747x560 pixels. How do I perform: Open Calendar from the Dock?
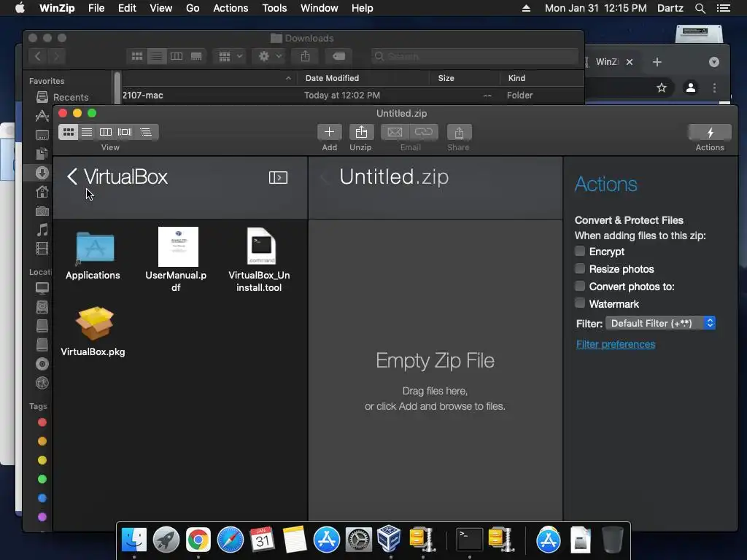(262, 540)
